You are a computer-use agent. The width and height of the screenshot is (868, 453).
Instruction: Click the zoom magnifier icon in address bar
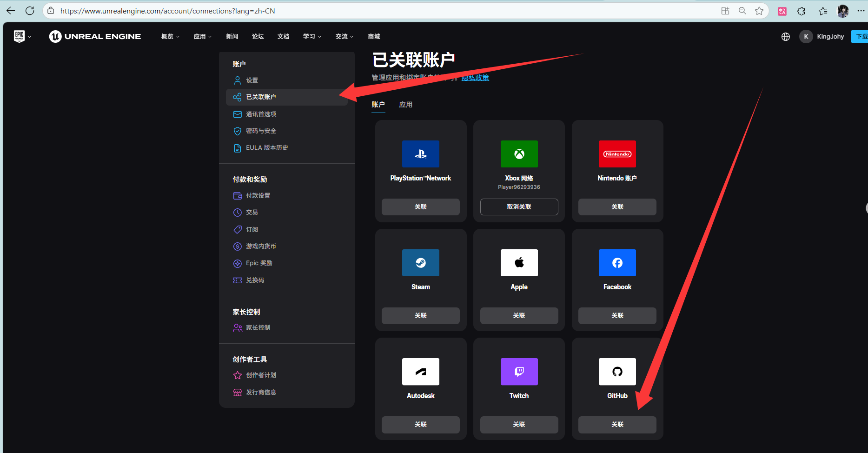(742, 11)
